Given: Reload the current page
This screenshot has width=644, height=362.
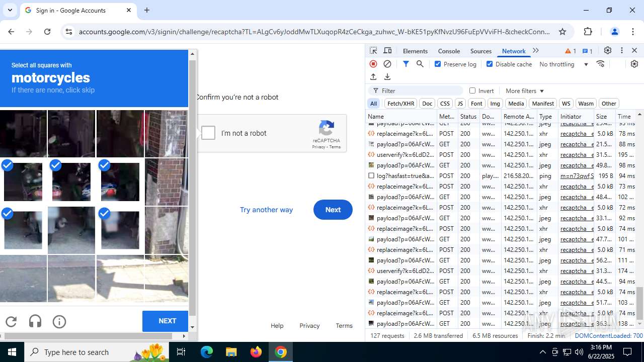Looking at the screenshot, I should [47, 32].
